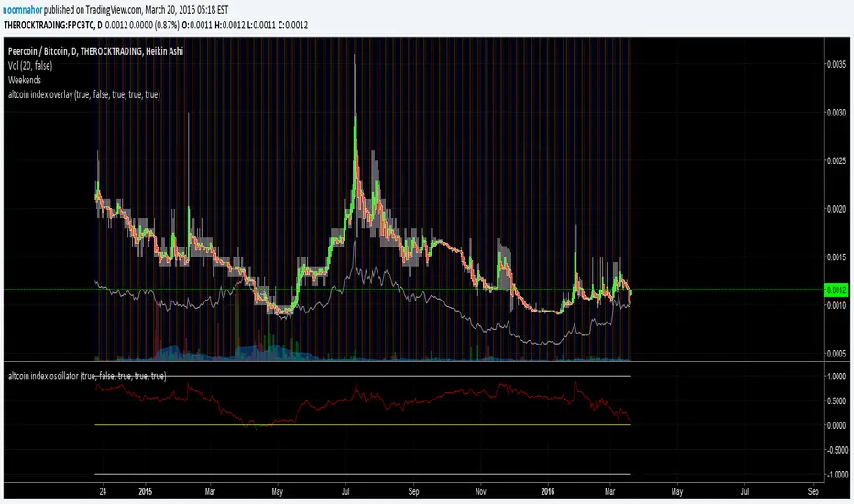Select the 2015 label on time axis
The image size is (854, 504).
click(x=146, y=490)
